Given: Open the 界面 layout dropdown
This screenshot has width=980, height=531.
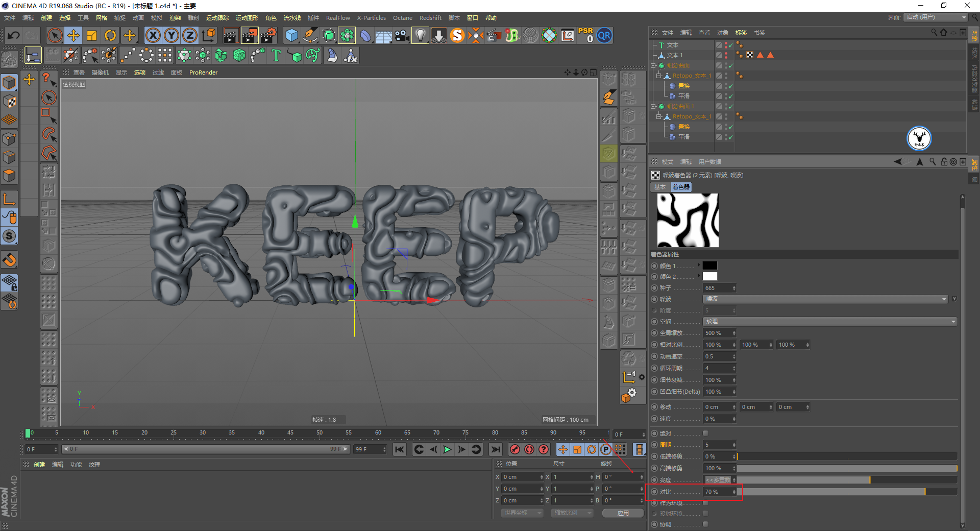Looking at the screenshot, I should click(936, 17).
